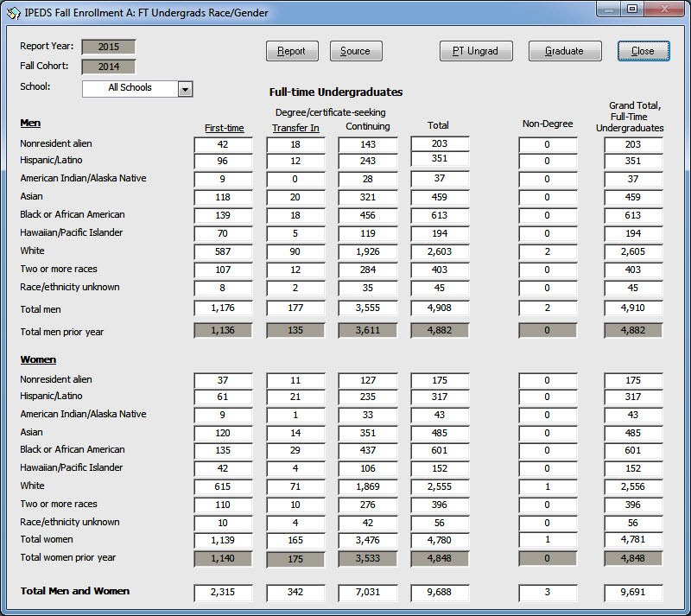
Task: Click Total men prior year Continuing value
Action: pyautogui.click(x=368, y=330)
